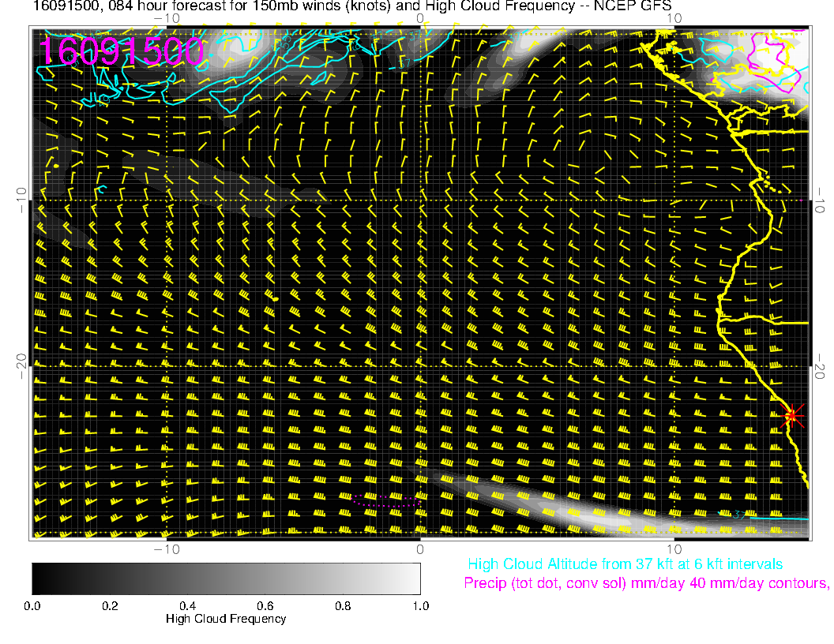
Task: Click the white end of the grayscale colorbar
Action: tap(412, 578)
